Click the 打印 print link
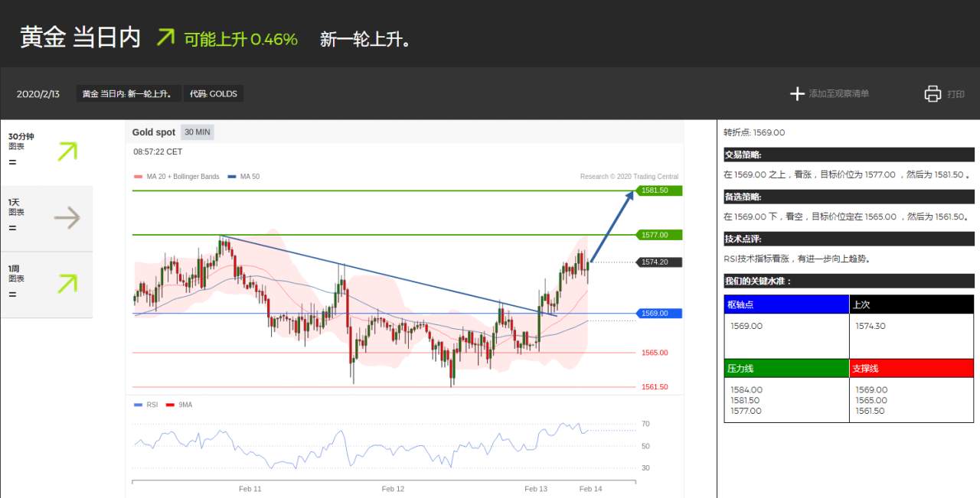The width and height of the screenshot is (980, 498). (955, 94)
